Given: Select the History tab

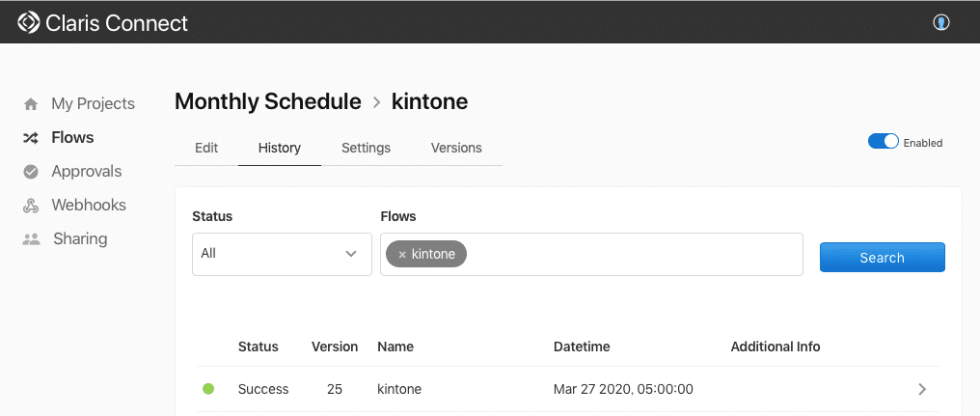Looking at the screenshot, I should pyautogui.click(x=280, y=148).
